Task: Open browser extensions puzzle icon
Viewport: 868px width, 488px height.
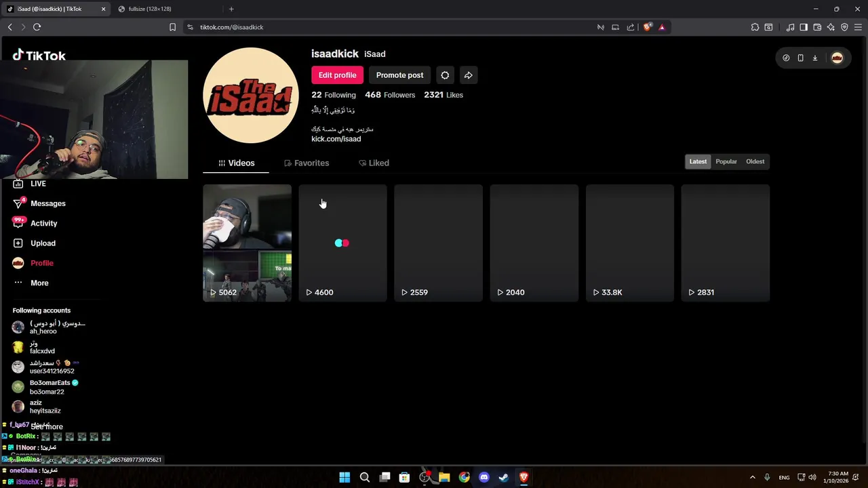Action: tap(755, 27)
